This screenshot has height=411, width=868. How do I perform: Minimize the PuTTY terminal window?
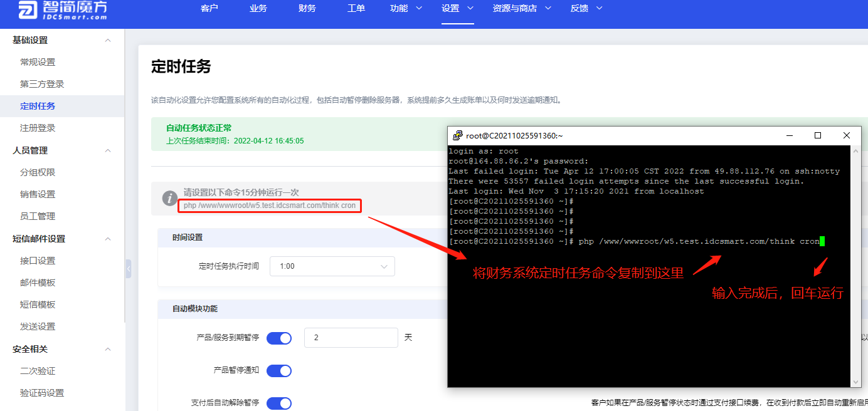(x=790, y=135)
